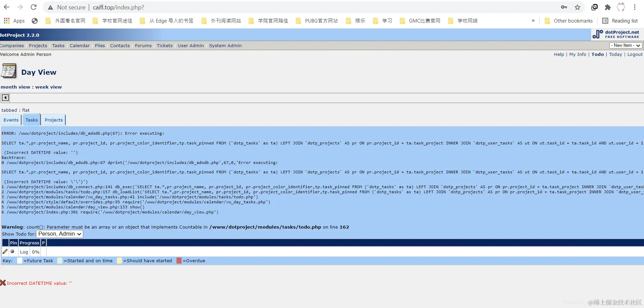644x308 pixels.
Task: Open the Tickets menu item
Action: tap(165, 46)
